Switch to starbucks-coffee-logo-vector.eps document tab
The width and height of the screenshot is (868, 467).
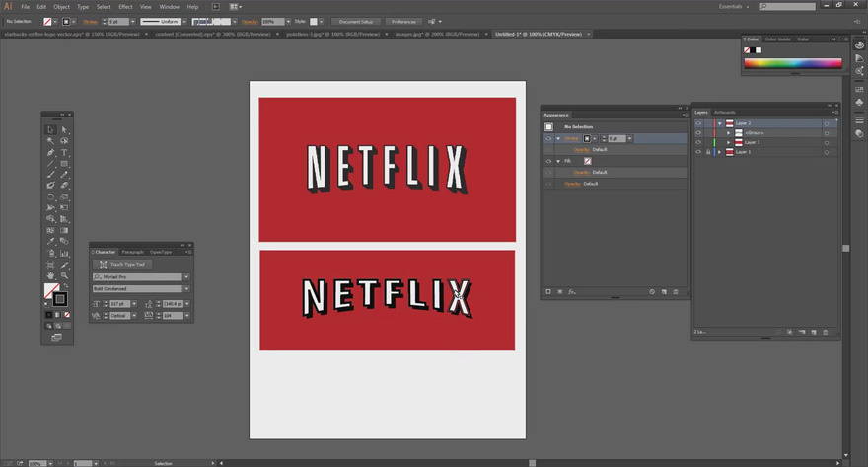coord(72,34)
